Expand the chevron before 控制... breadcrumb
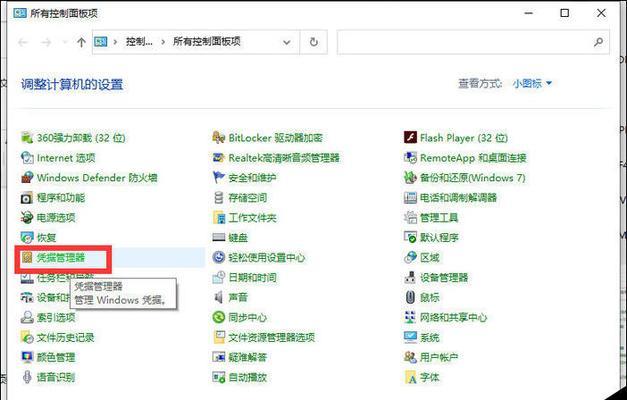 point(115,42)
